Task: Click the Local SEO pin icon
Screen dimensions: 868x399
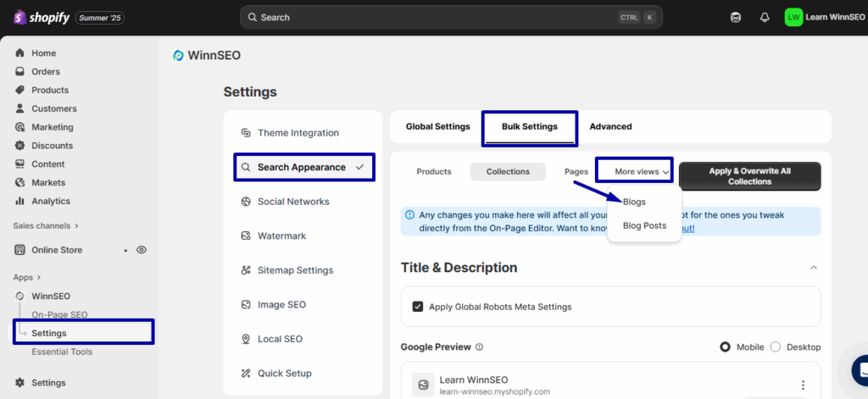Action: pyautogui.click(x=247, y=339)
